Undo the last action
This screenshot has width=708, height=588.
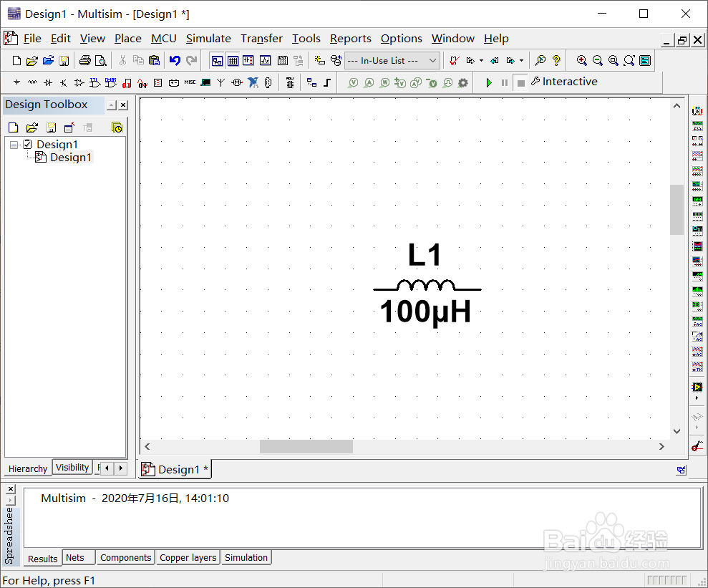coord(175,60)
